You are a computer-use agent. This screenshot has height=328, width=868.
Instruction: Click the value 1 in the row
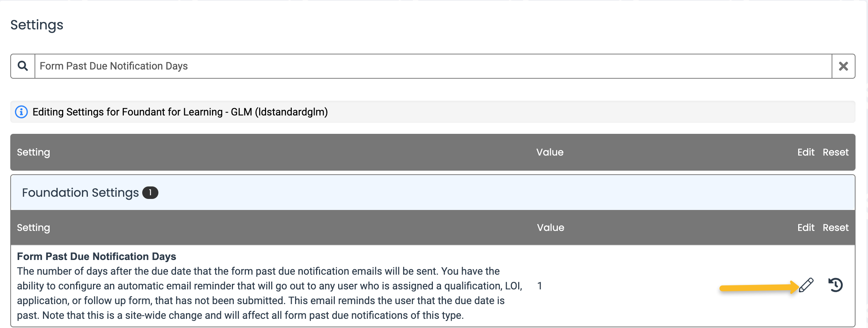click(x=539, y=286)
